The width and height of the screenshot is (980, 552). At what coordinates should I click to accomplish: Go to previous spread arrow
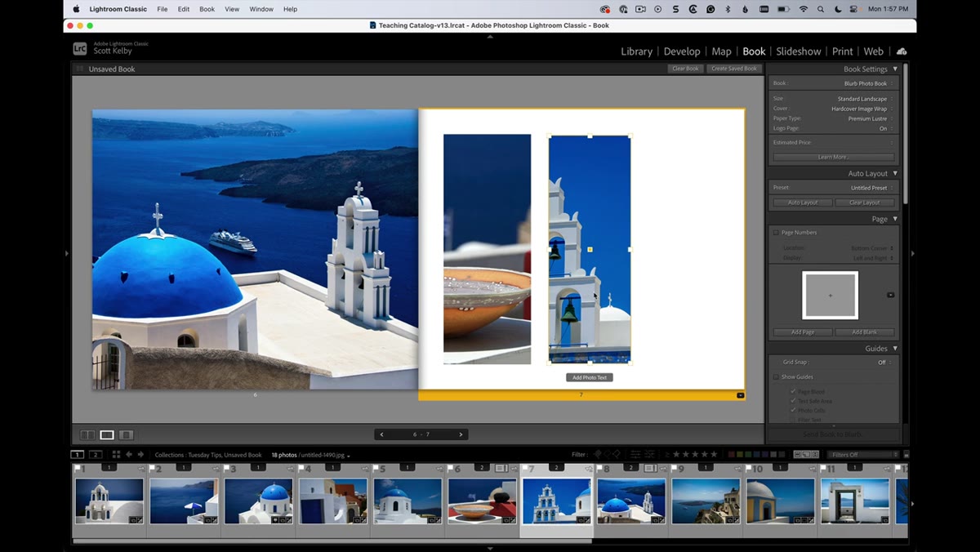[382, 434]
